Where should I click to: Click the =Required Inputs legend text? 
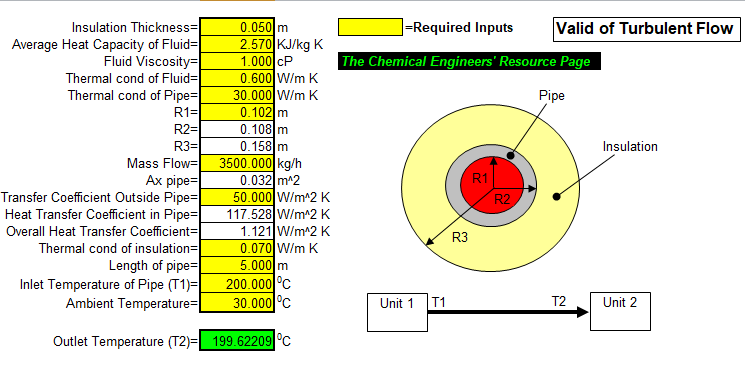tap(459, 28)
